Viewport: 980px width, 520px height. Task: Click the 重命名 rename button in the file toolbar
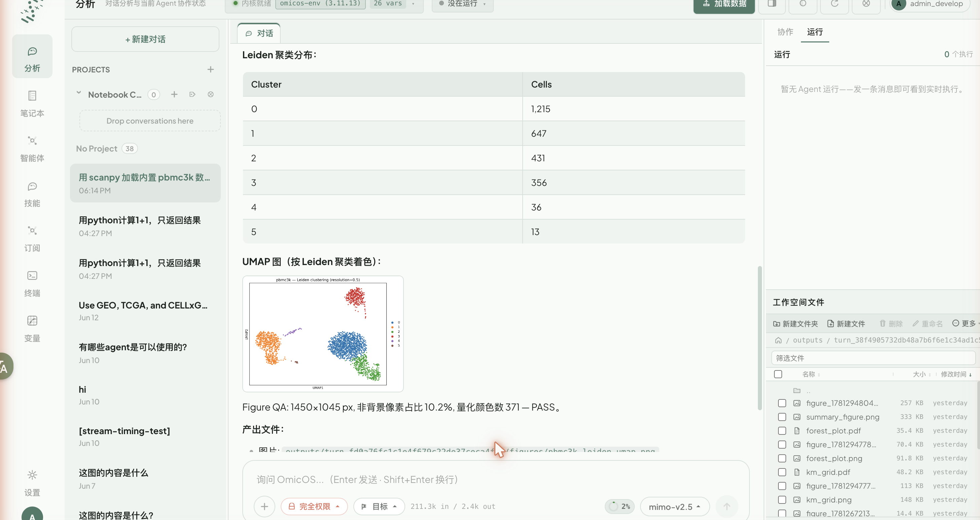pos(928,324)
